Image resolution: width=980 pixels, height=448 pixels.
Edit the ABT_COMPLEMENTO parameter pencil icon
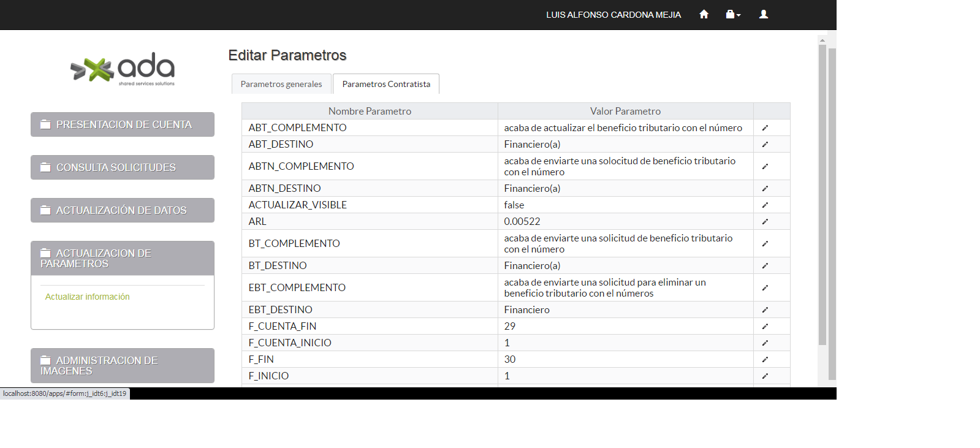[765, 128]
